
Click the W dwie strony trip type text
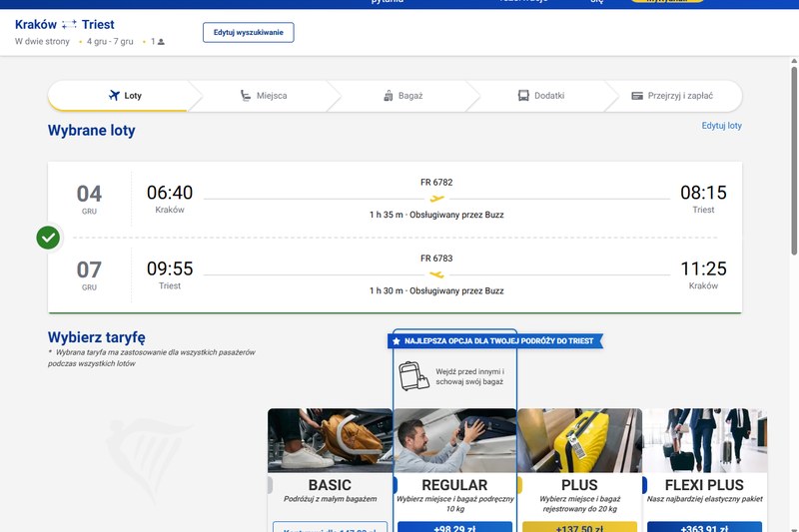[x=42, y=42]
